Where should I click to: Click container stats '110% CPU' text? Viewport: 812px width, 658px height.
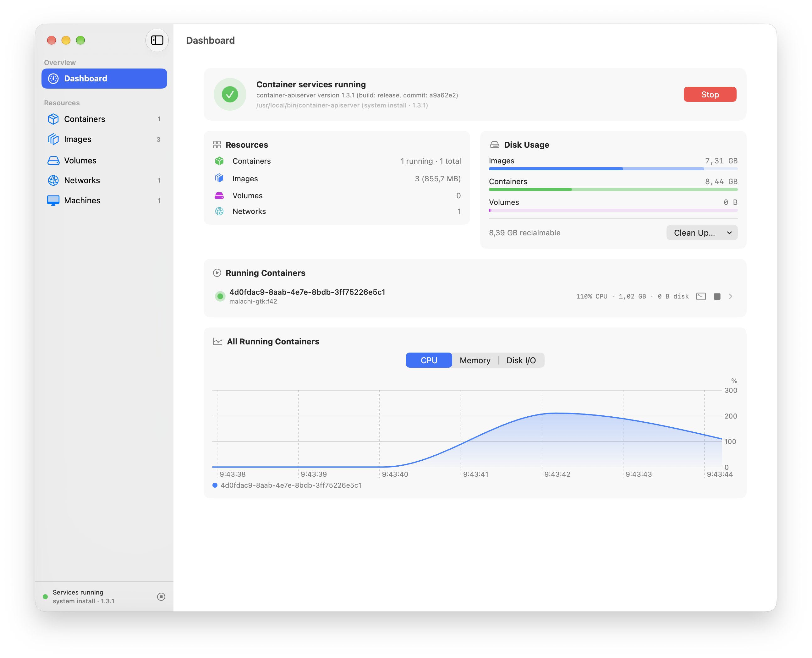(592, 296)
